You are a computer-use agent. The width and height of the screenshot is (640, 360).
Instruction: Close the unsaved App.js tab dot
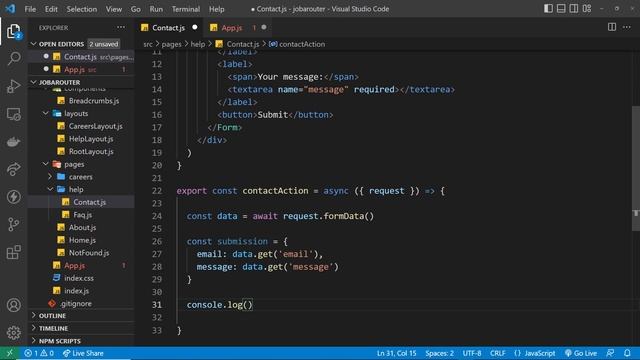(264, 27)
